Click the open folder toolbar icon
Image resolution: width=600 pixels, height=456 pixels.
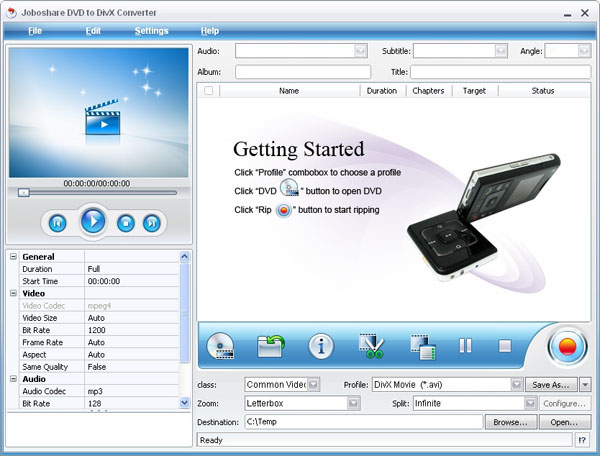click(x=271, y=346)
